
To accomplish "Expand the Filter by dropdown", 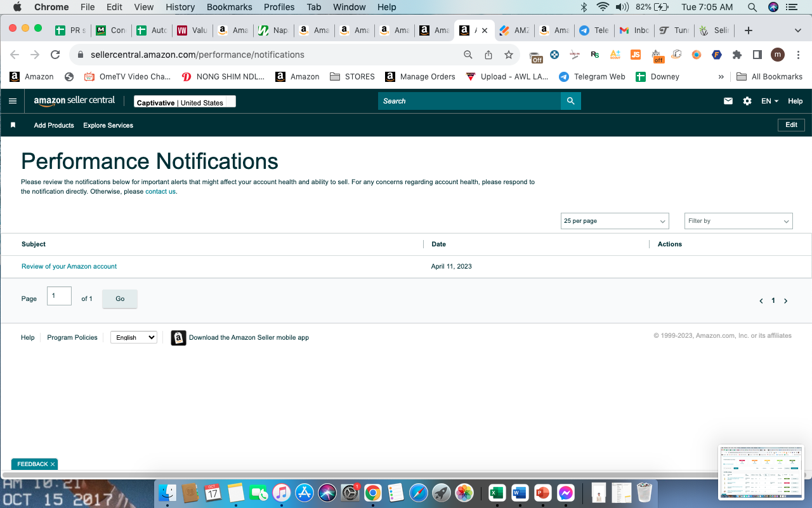I will click(738, 221).
